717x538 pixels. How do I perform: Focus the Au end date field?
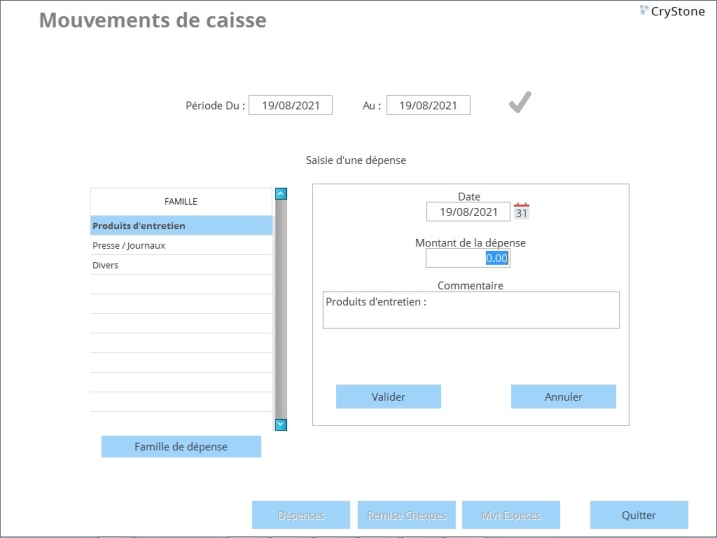(428, 105)
